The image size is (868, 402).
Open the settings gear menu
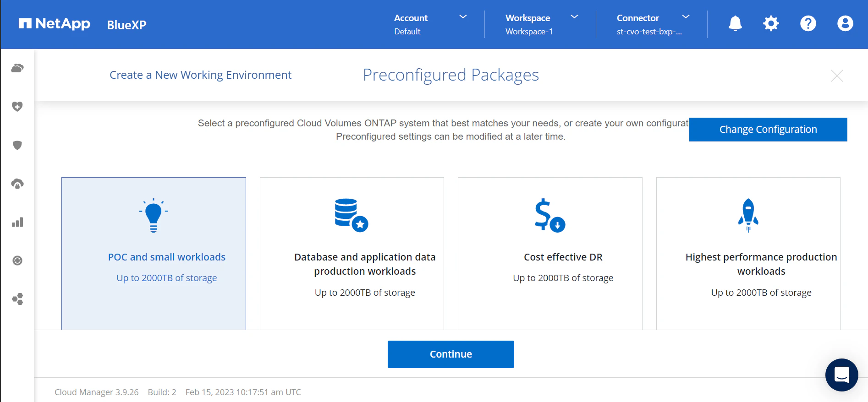coord(771,23)
